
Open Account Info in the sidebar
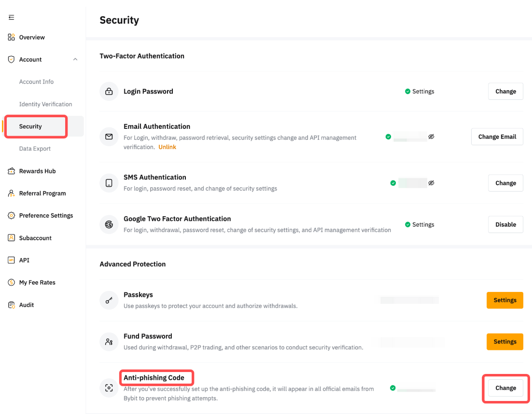click(x=36, y=82)
